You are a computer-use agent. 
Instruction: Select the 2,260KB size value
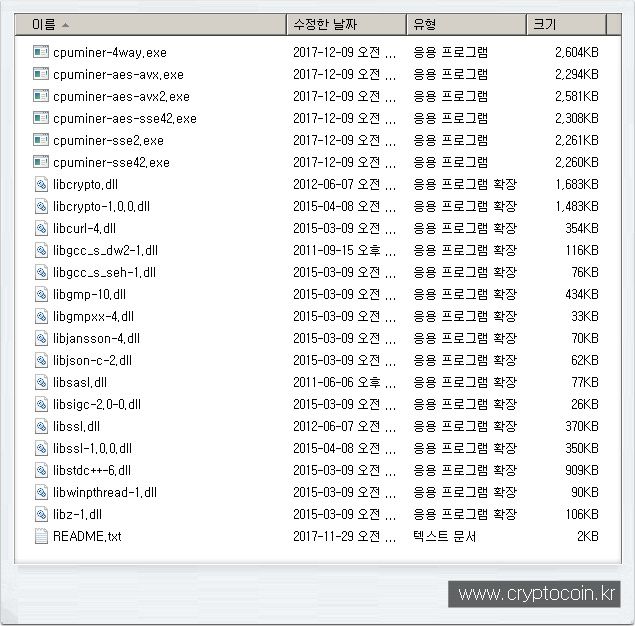[x=577, y=162]
